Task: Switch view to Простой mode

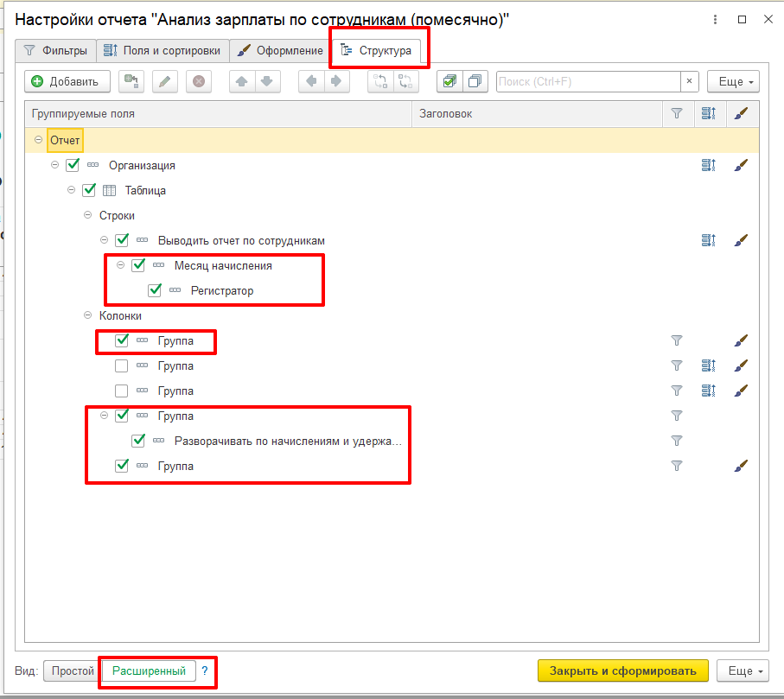Action: click(x=72, y=670)
